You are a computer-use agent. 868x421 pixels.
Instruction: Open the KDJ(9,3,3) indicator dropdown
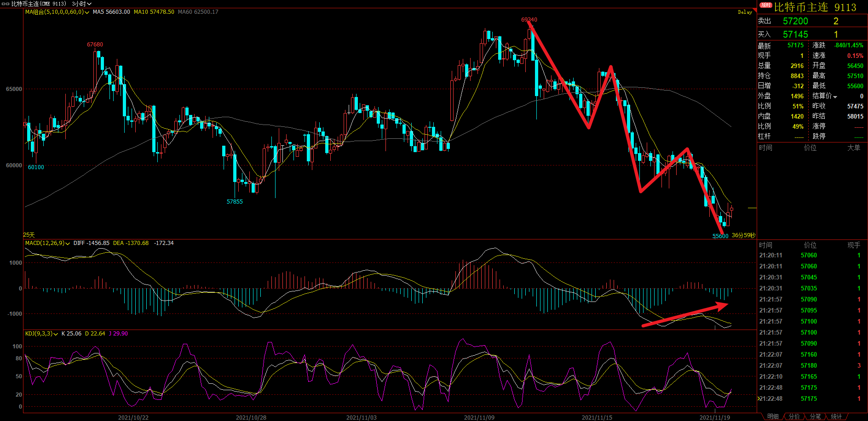[56, 334]
